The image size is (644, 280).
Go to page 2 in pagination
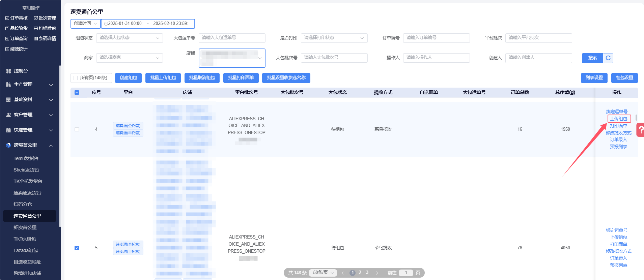pyautogui.click(x=360, y=273)
